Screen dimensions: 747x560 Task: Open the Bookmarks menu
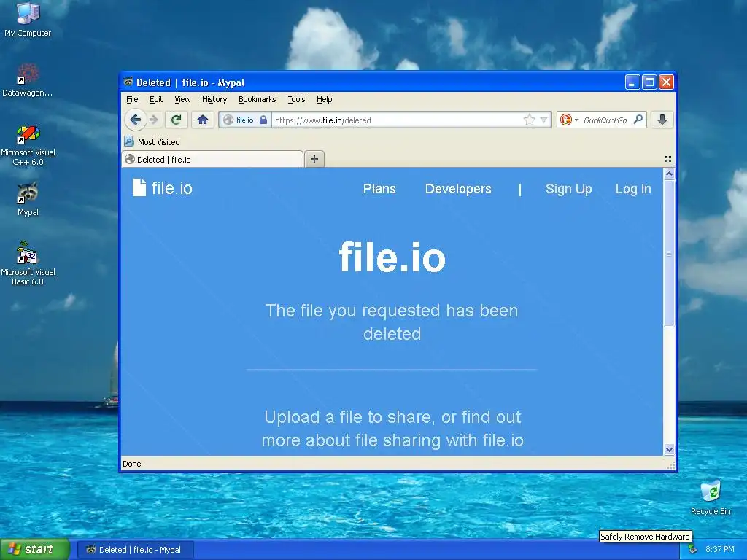258,99
